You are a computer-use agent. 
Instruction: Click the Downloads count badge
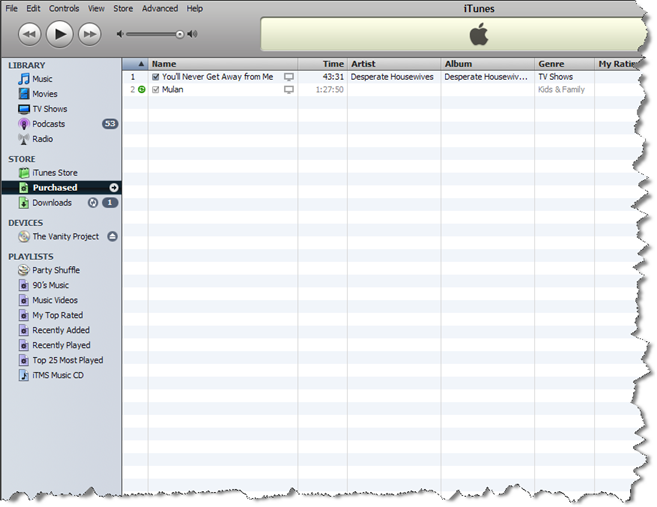(x=110, y=203)
